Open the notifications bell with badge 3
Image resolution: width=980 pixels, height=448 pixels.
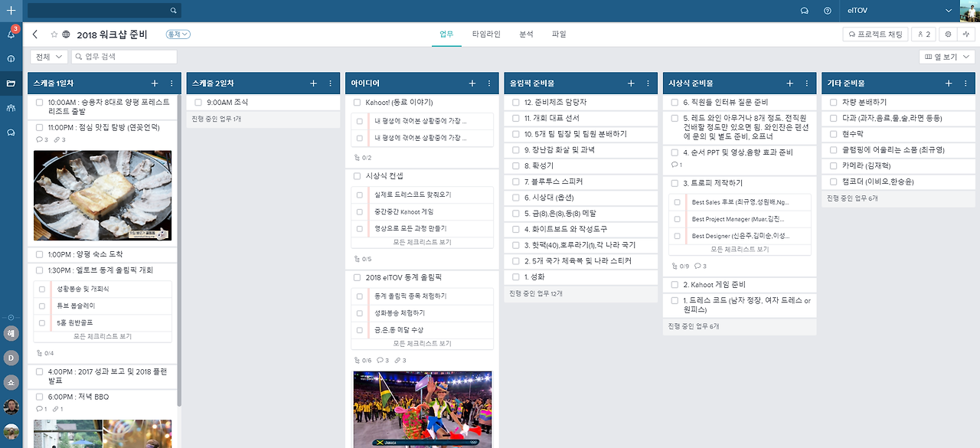pyautogui.click(x=11, y=34)
